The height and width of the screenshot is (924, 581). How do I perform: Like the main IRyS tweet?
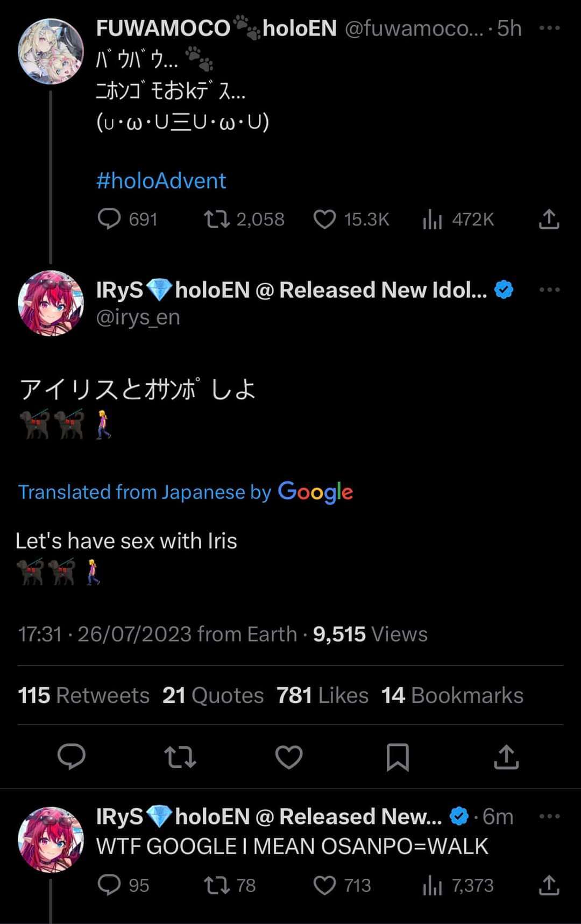[289, 756]
